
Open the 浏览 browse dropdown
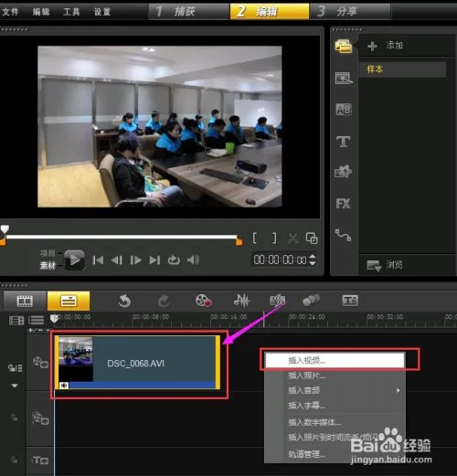point(385,265)
